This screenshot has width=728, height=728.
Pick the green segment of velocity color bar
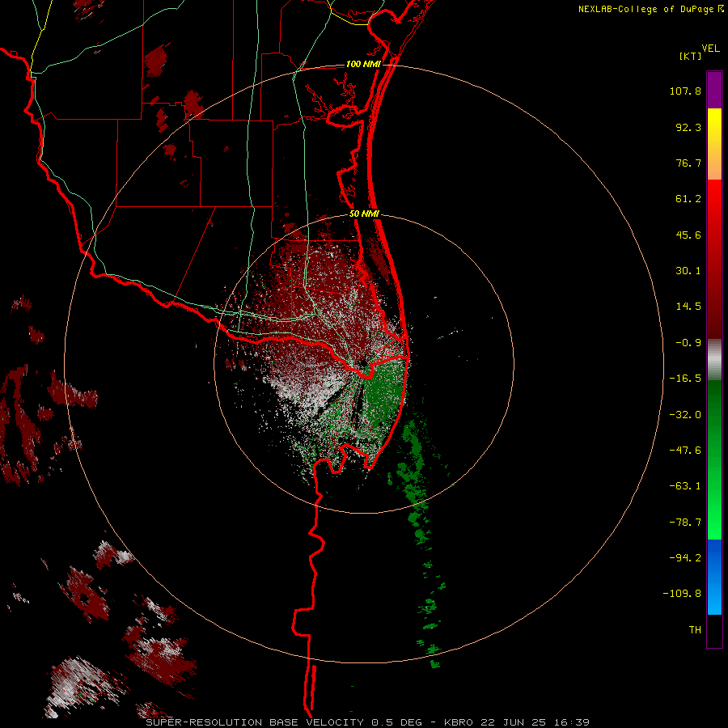click(714, 459)
